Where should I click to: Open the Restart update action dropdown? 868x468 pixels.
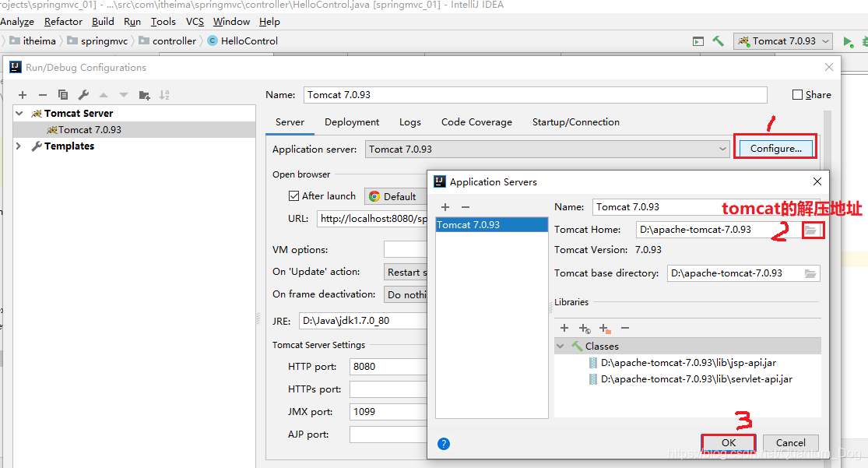(406, 272)
